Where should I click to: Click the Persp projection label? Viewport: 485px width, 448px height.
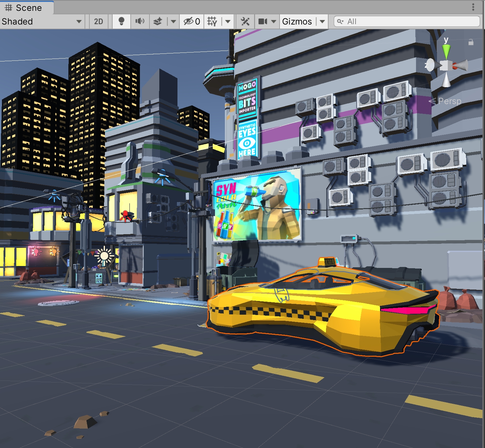tap(449, 101)
